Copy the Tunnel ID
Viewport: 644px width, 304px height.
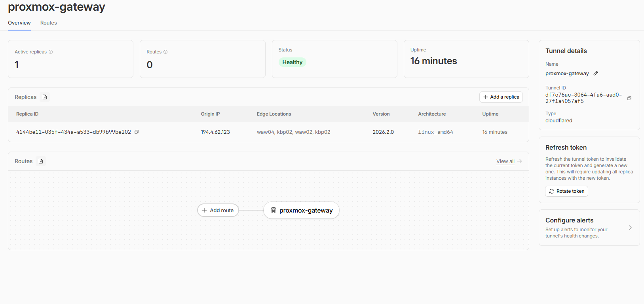pyautogui.click(x=629, y=98)
